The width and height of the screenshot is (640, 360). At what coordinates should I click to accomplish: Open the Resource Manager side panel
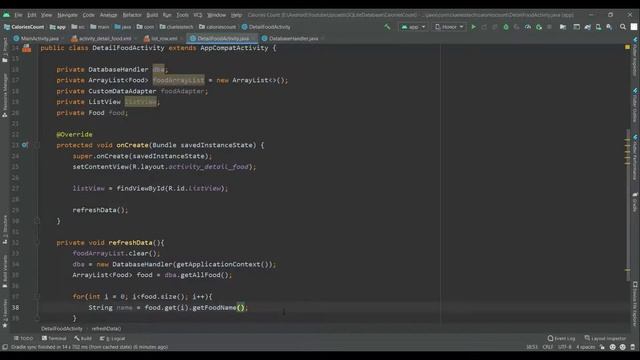pos(5,96)
